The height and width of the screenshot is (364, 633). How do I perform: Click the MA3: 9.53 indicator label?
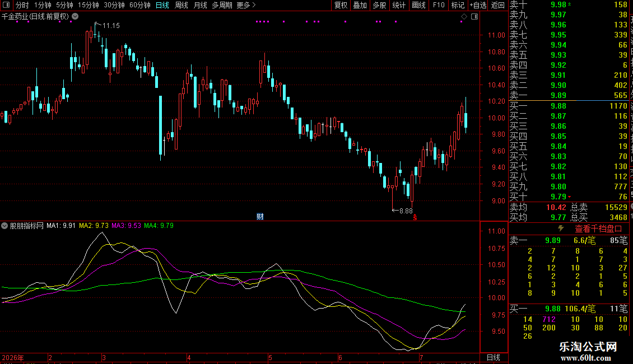[x=127, y=226]
